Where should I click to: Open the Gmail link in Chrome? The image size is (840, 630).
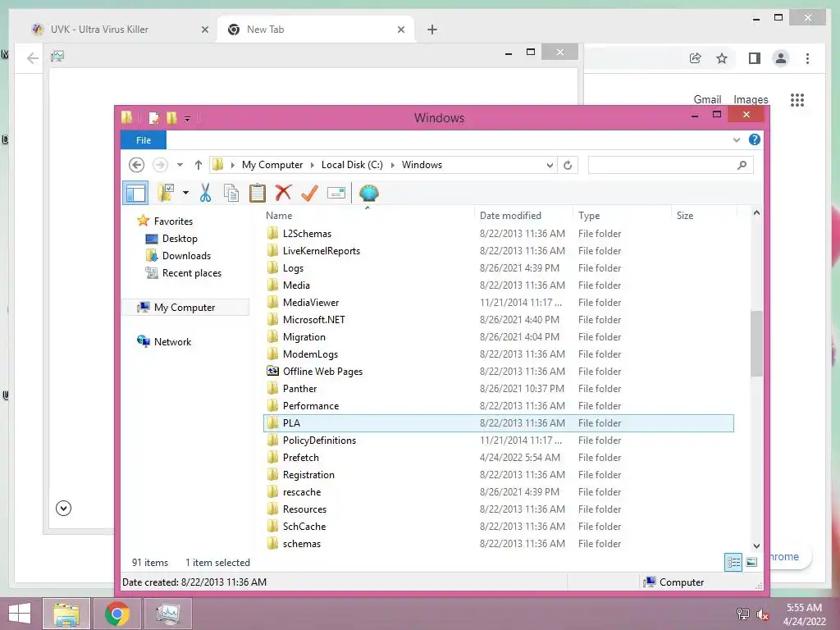point(707,99)
